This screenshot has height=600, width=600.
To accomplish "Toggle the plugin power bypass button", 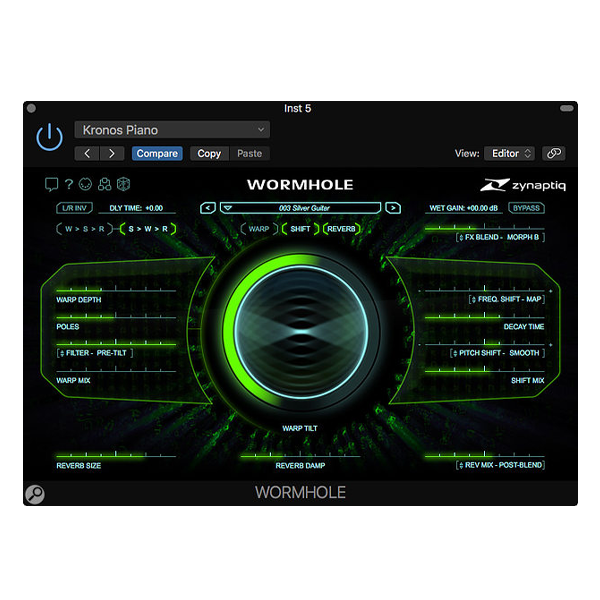I will 49,137.
